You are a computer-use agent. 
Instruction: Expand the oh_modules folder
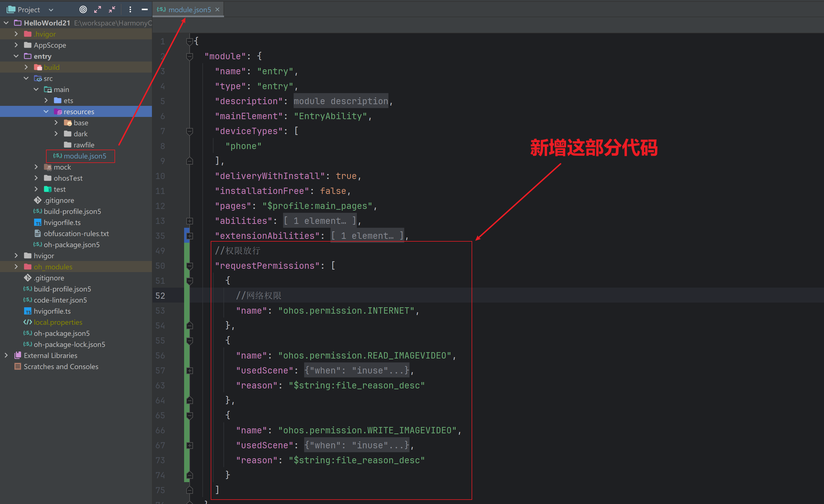(16, 267)
